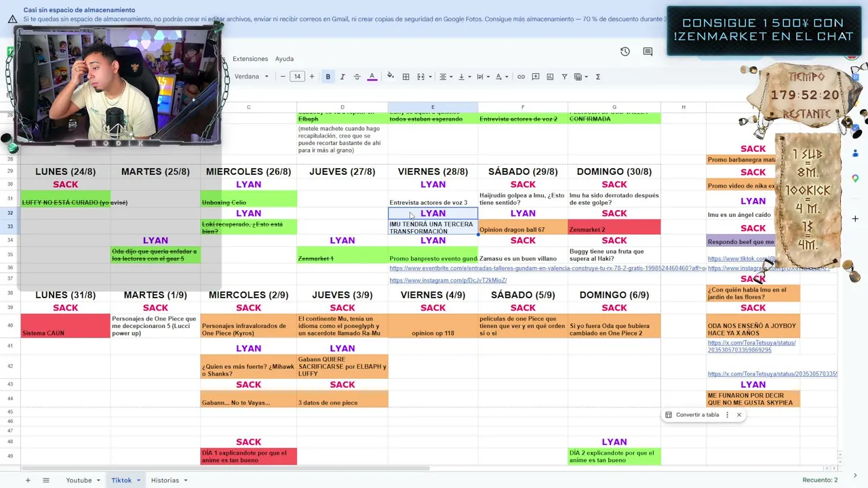868x488 pixels.
Task: Open the eventbrite.com link in row 36
Action: [x=548, y=268]
